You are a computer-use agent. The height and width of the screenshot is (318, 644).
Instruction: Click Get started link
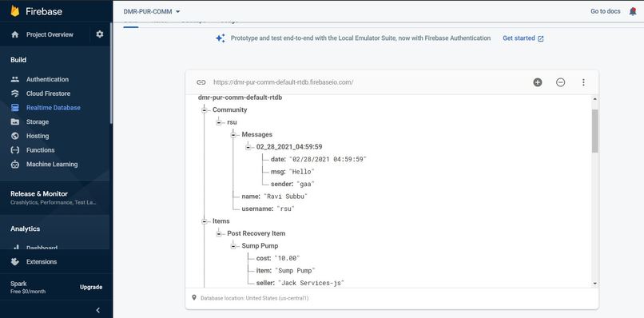[523, 38]
